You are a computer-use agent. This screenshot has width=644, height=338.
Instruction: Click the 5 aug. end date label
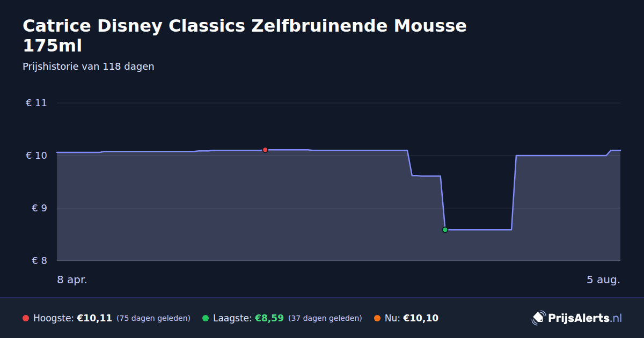603,280
